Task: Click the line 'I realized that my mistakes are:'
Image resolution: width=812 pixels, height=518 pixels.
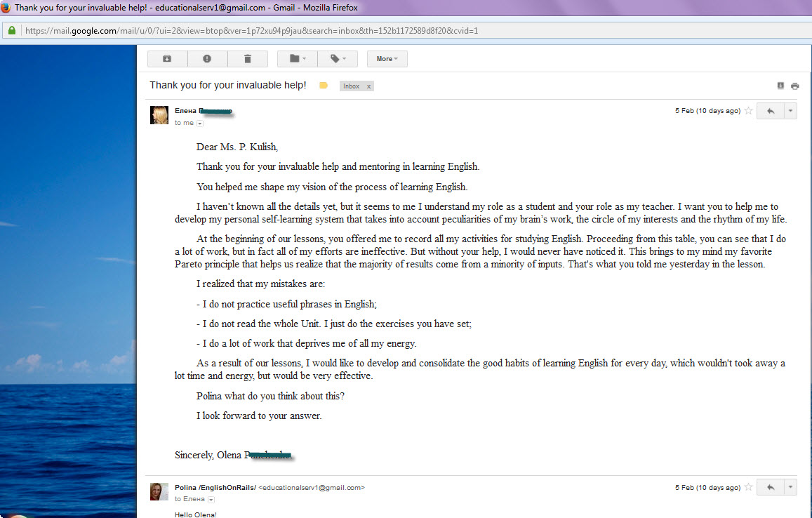Action: (x=260, y=284)
